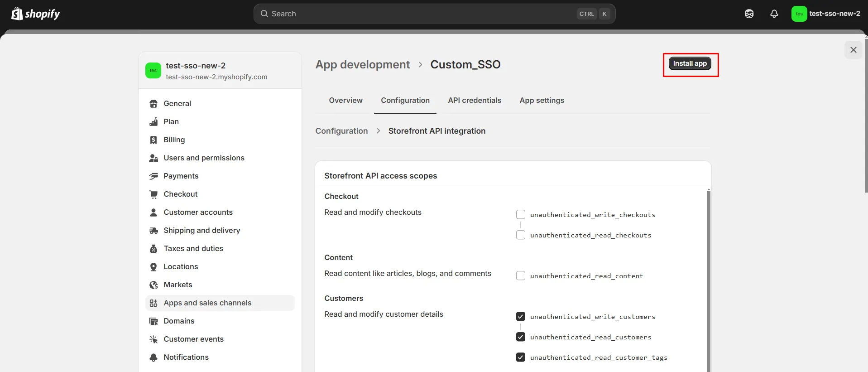Viewport: 868px width, 372px height.
Task: Open the Overview tab
Action: coord(345,100)
